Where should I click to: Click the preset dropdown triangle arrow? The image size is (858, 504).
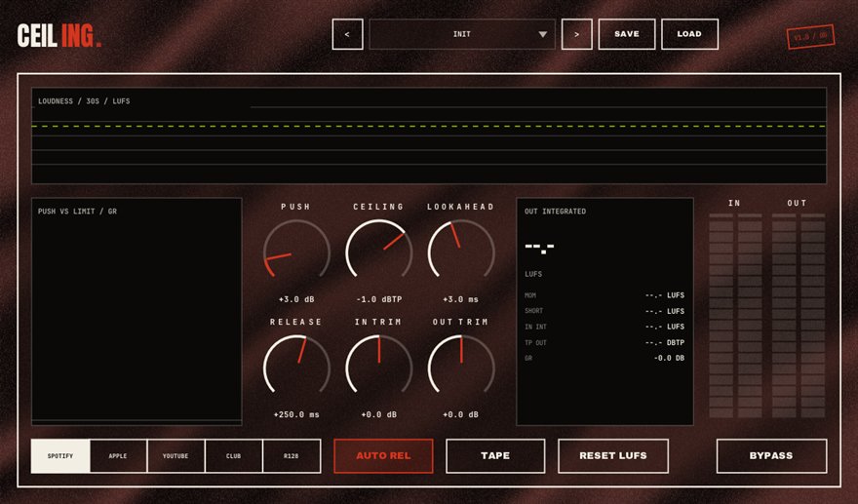[542, 34]
